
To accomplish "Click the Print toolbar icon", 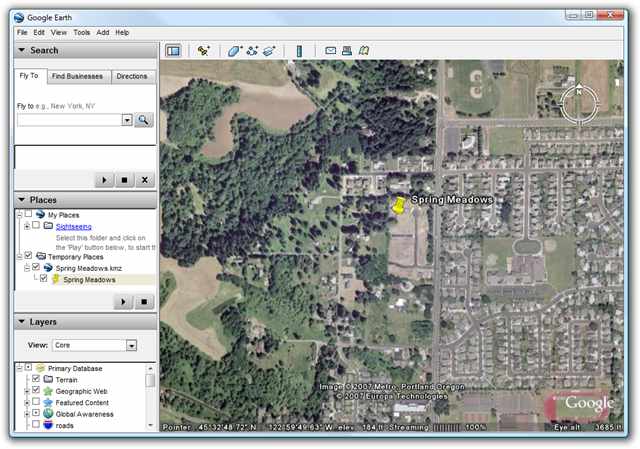I will (x=347, y=51).
